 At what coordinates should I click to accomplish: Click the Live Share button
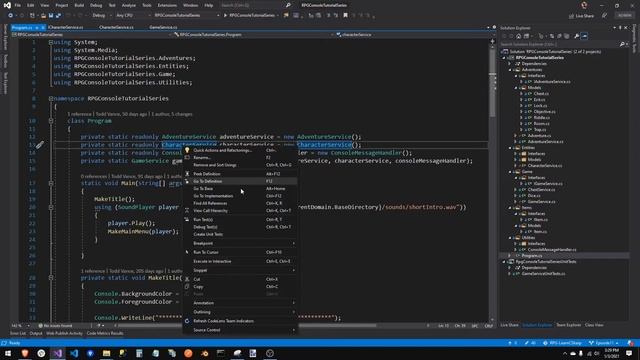tap(581, 16)
